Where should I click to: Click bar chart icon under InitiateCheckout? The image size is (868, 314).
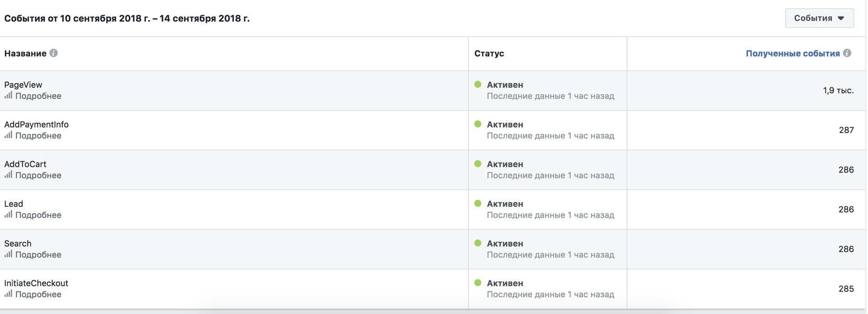(x=8, y=294)
